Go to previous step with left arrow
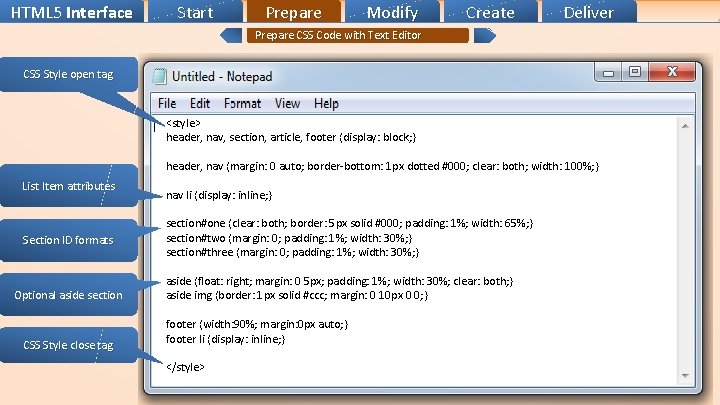The height and width of the screenshot is (405, 720). 231,35
